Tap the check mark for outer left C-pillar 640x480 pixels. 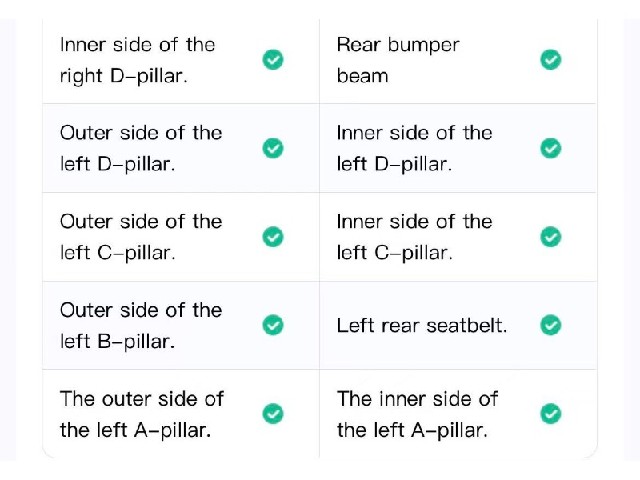(x=273, y=237)
